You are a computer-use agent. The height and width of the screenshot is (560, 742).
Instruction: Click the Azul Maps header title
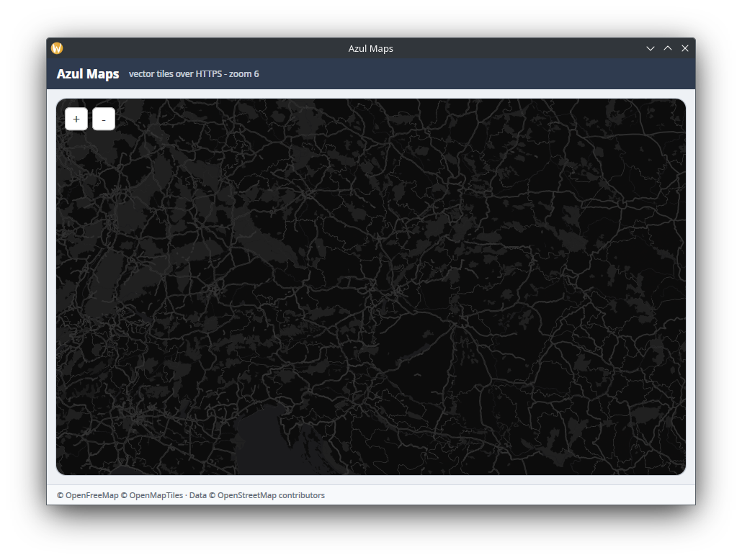[x=88, y=74]
